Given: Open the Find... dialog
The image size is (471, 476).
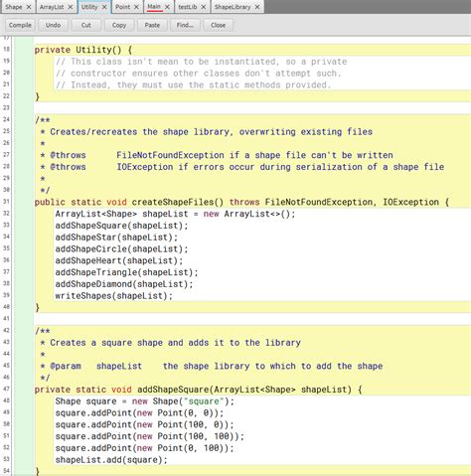Looking at the screenshot, I should click(185, 25).
